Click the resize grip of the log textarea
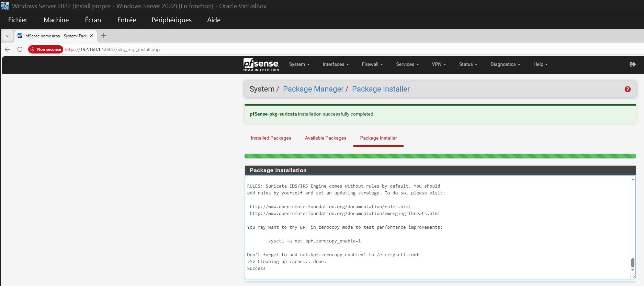The width and height of the screenshot is (644, 286). coord(633,276)
